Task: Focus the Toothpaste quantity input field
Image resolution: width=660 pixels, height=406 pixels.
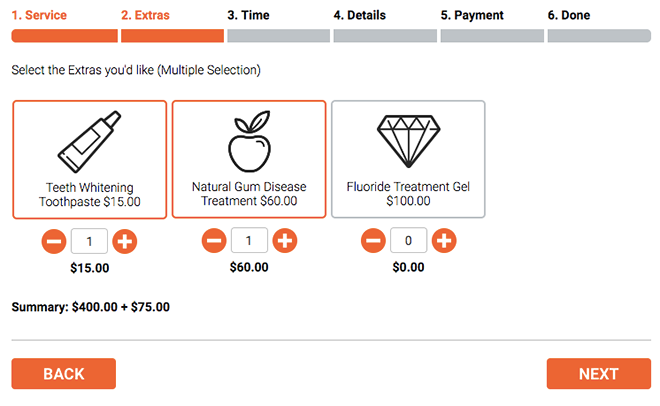Action: coord(89,241)
